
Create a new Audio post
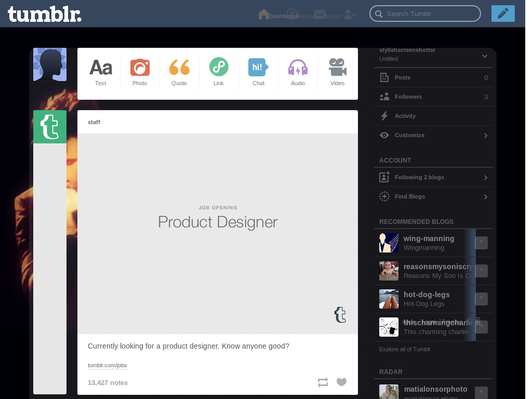click(x=298, y=73)
